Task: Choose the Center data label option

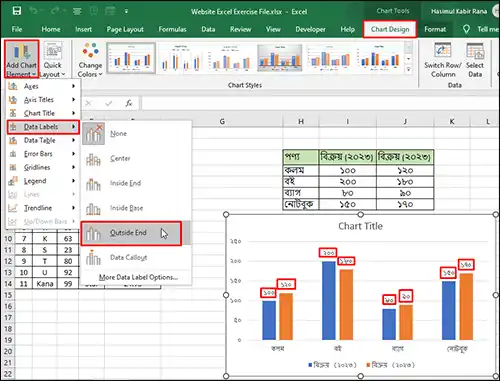Action: click(x=137, y=158)
